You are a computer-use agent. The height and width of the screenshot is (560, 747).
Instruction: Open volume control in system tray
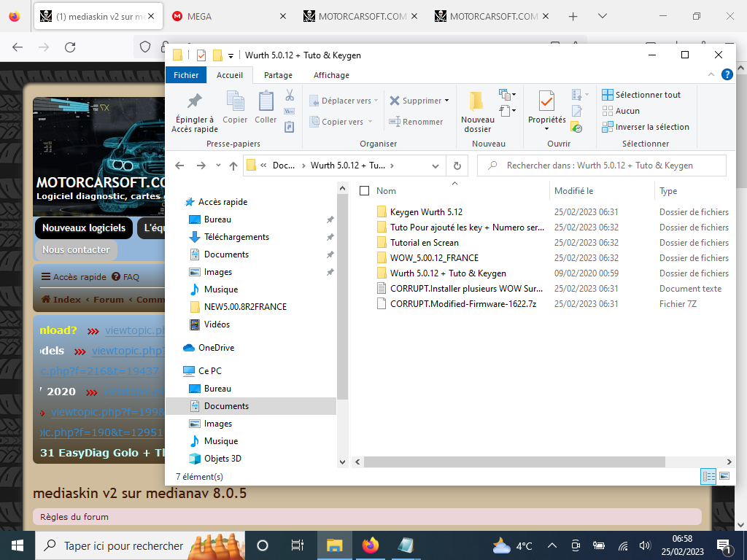[645, 545]
